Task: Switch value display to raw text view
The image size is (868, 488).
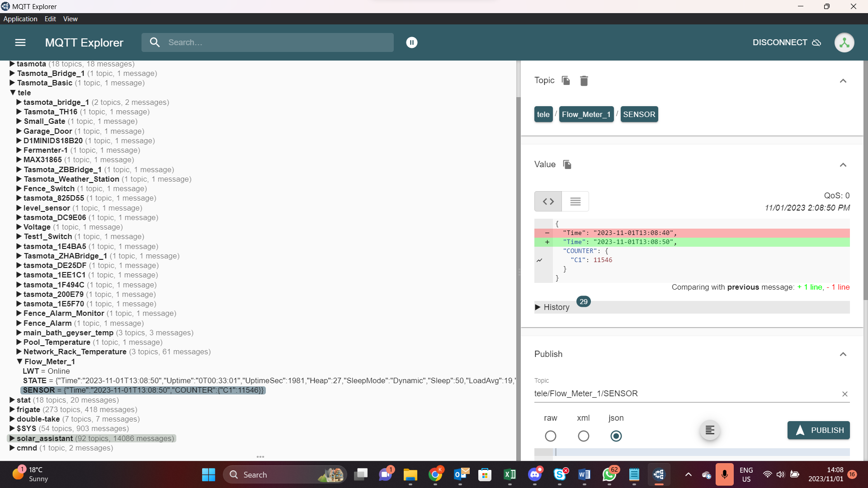Action: 575,201
